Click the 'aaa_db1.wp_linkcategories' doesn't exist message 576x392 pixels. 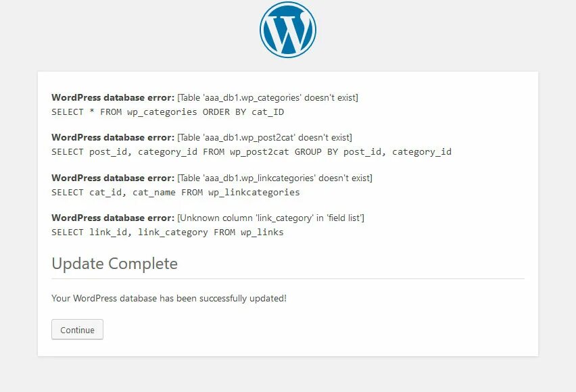click(274, 178)
